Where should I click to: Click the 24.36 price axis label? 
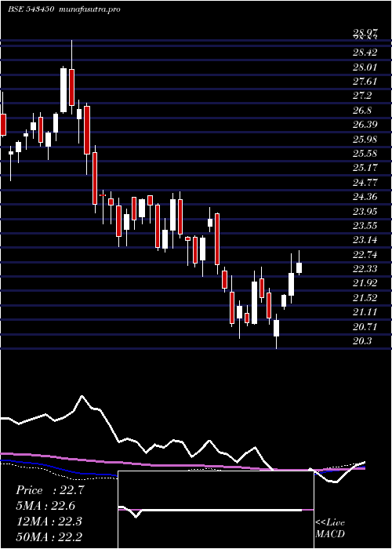365,197
